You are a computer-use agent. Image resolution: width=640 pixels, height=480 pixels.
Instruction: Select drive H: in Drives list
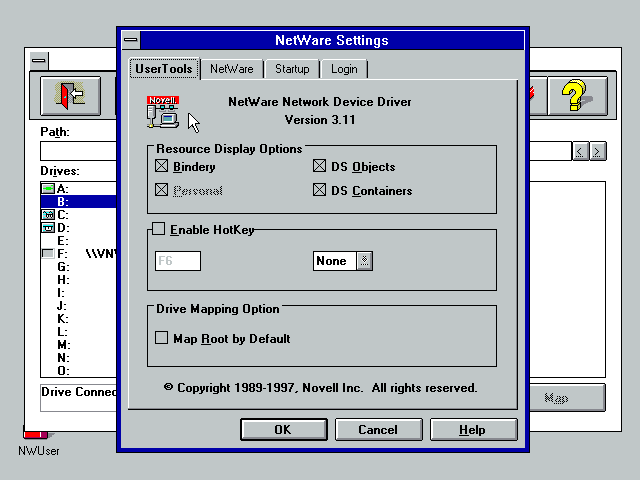pyautogui.click(x=78, y=280)
